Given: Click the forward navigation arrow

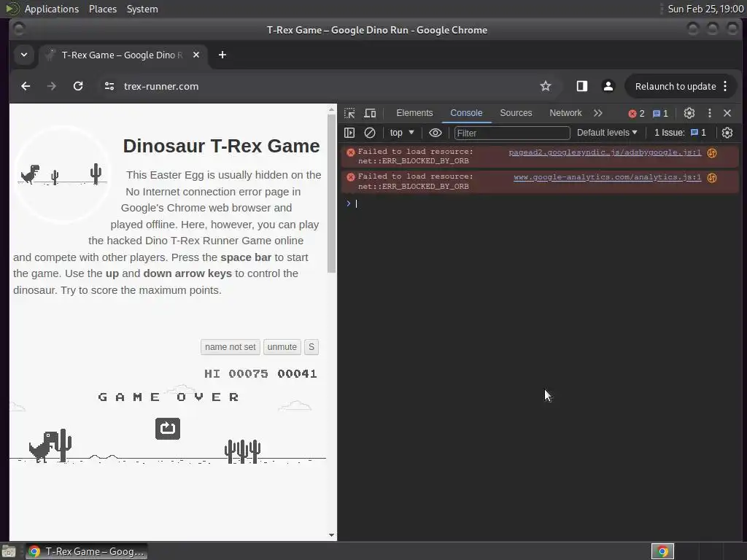Looking at the screenshot, I should pyautogui.click(x=52, y=86).
